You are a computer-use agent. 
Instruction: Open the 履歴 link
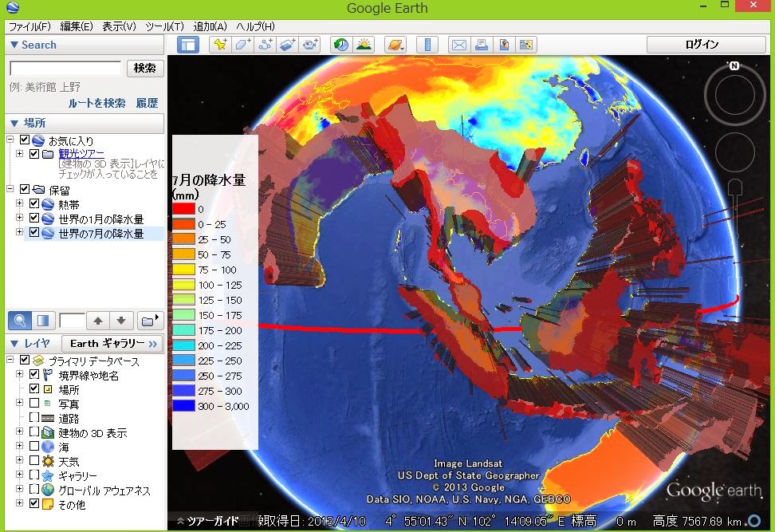click(147, 103)
